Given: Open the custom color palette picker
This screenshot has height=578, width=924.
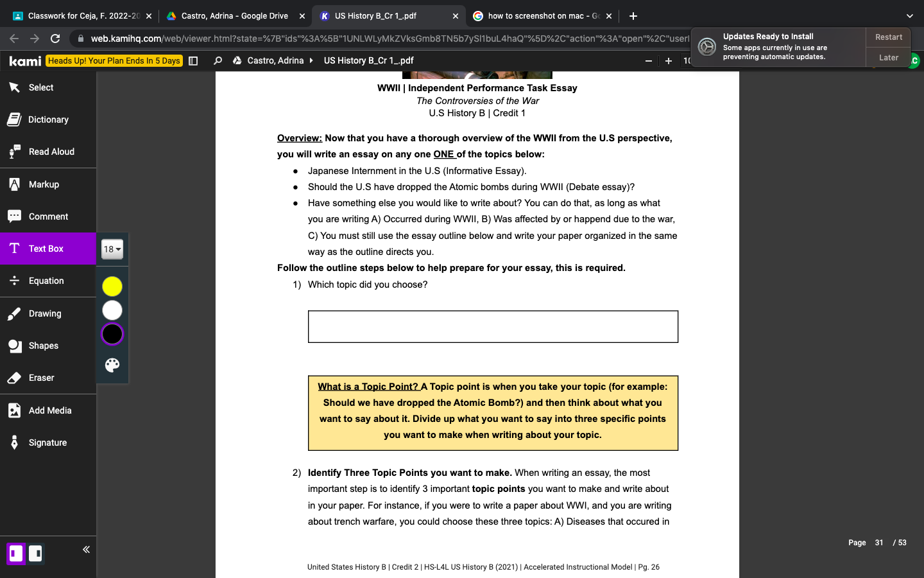Looking at the screenshot, I should click(x=112, y=365).
